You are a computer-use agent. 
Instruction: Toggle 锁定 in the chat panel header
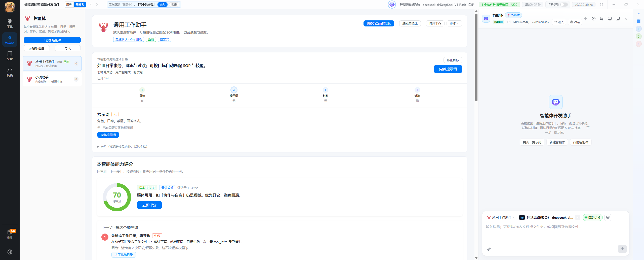click(575, 22)
